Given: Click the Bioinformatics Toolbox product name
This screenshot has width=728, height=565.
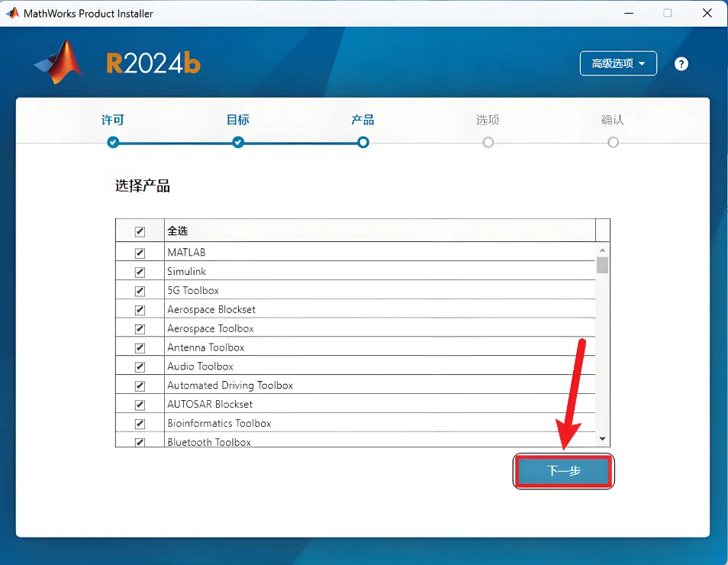Looking at the screenshot, I should pos(219,423).
